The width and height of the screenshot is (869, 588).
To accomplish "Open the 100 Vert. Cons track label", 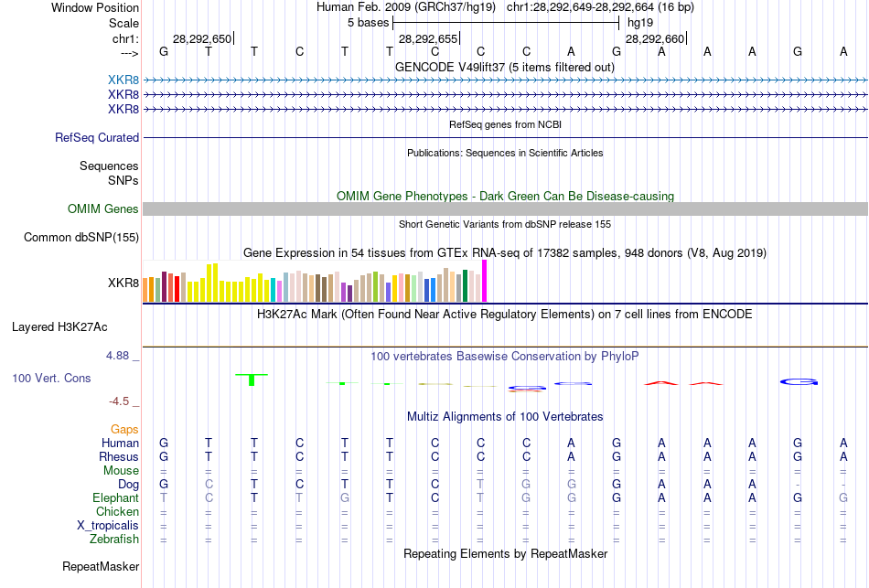I will [51, 378].
